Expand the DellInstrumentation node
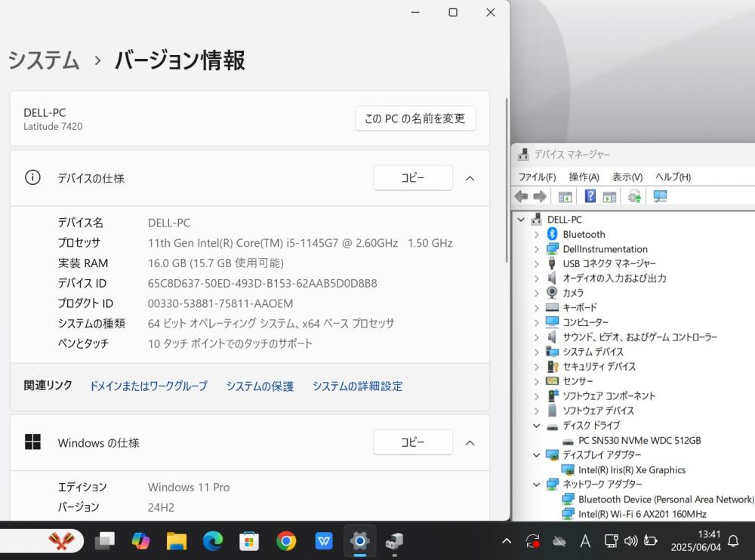The width and height of the screenshot is (755, 560). click(536, 249)
